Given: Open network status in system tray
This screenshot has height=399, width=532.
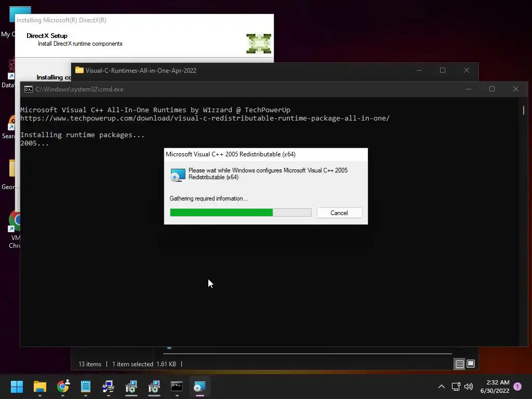Looking at the screenshot, I should [456, 387].
